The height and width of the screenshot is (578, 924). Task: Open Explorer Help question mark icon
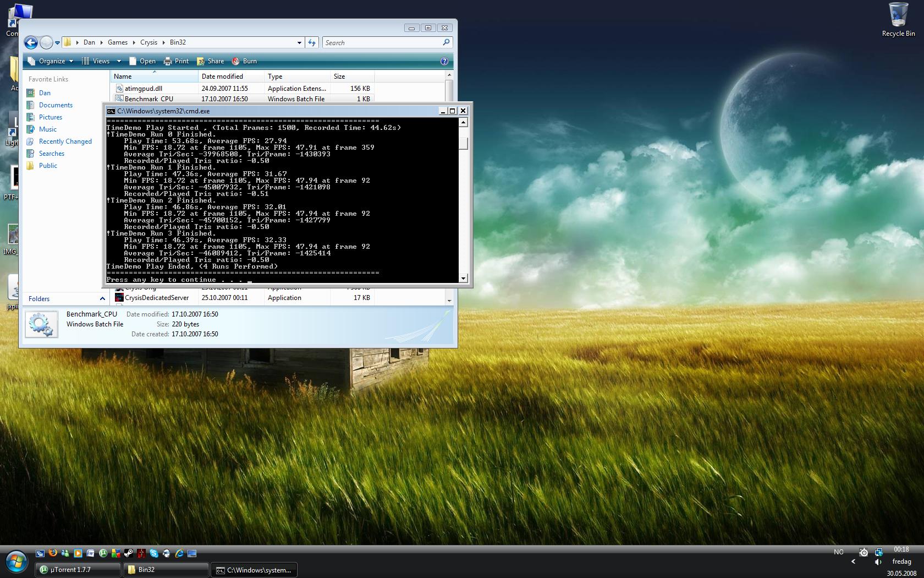pyautogui.click(x=444, y=61)
